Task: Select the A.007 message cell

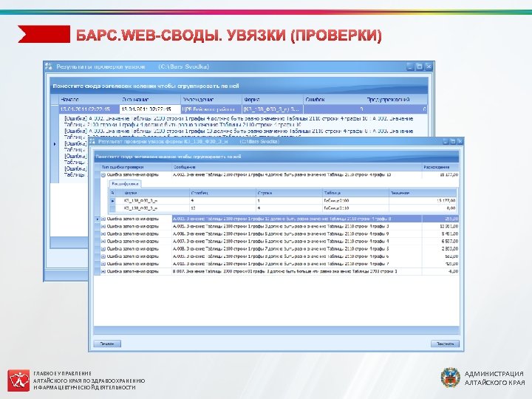Action: [297, 242]
